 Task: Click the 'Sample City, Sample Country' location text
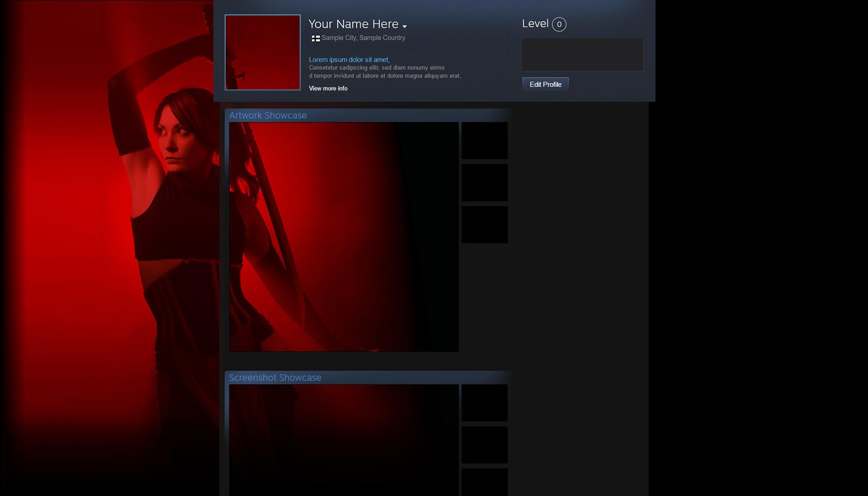(363, 38)
